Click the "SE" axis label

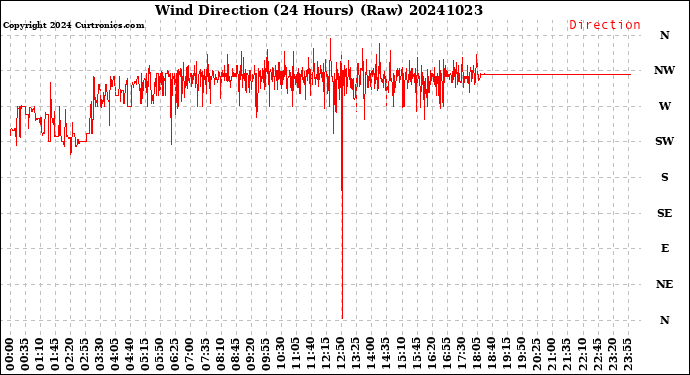click(664, 213)
